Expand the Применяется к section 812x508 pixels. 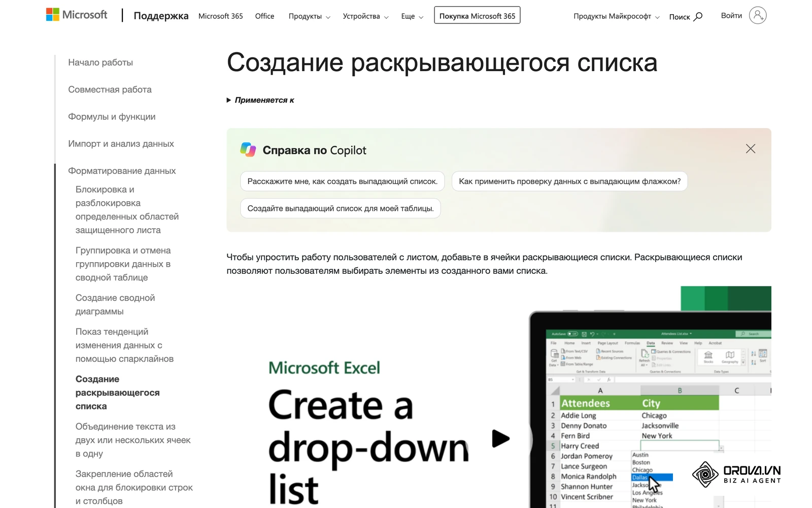260,100
